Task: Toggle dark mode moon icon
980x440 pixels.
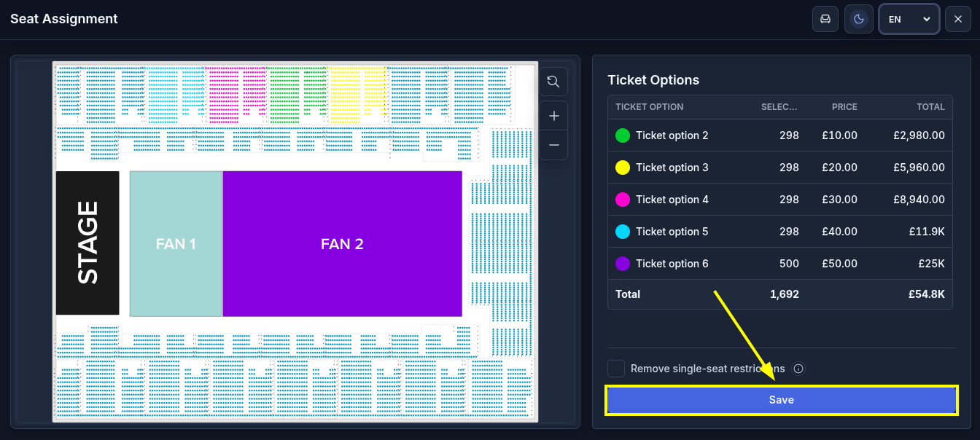Action: (859, 19)
